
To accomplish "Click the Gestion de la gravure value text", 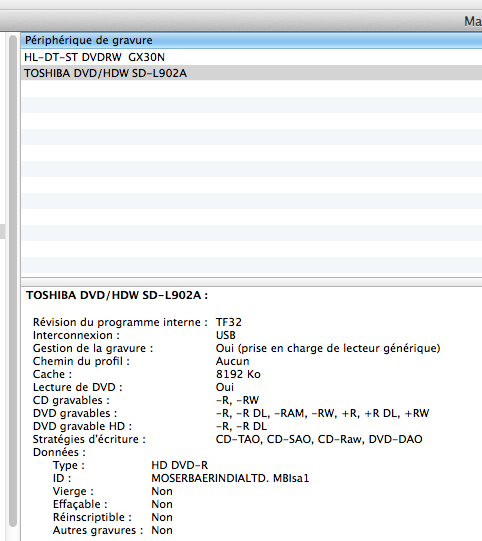I will coord(328,348).
